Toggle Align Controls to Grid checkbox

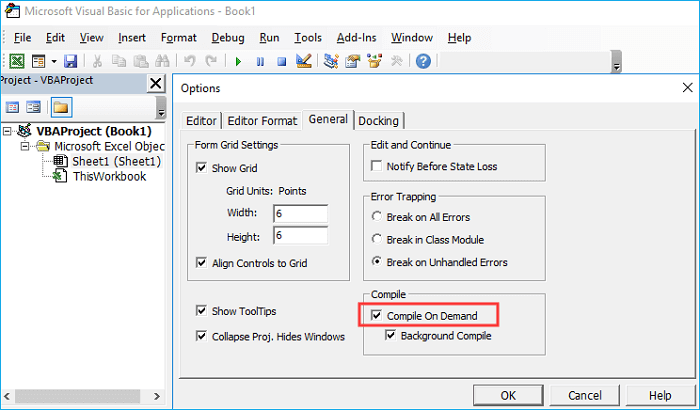(201, 263)
